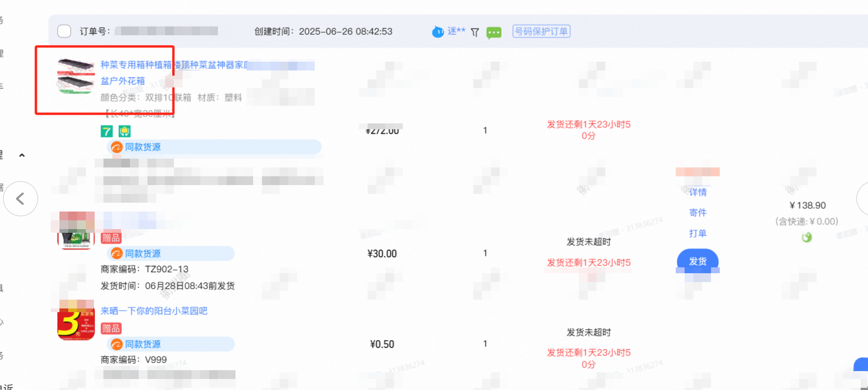The width and height of the screenshot is (868, 390).
Task: Open the ¥30.00 gift item thumbnail
Action: (76, 231)
